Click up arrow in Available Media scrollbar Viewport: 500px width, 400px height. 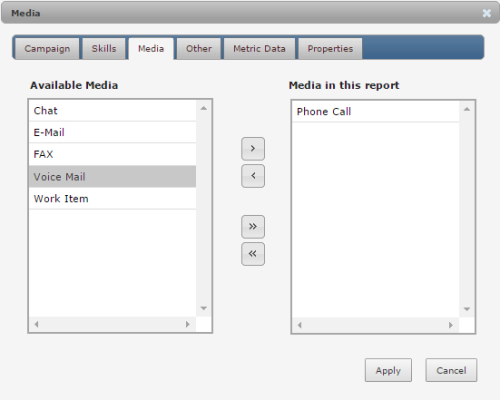204,108
